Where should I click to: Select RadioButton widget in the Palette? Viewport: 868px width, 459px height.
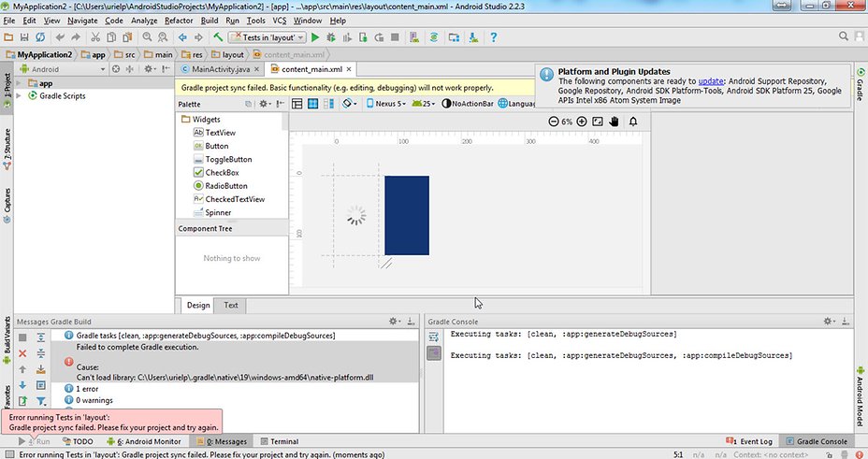click(x=221, y=186)
